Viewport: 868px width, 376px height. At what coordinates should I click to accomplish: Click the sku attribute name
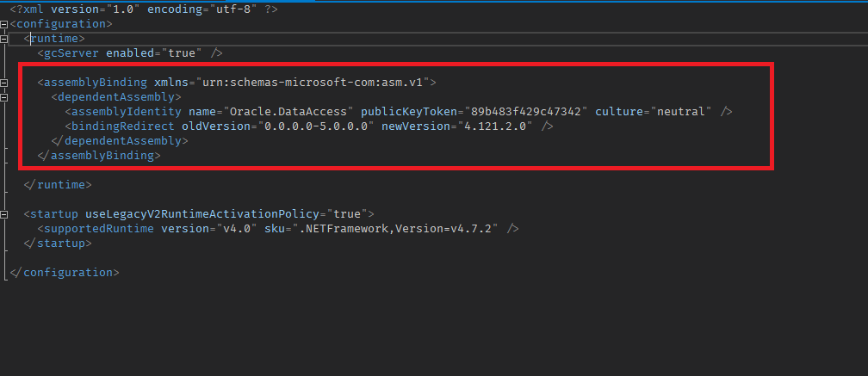tap(274, 228)
